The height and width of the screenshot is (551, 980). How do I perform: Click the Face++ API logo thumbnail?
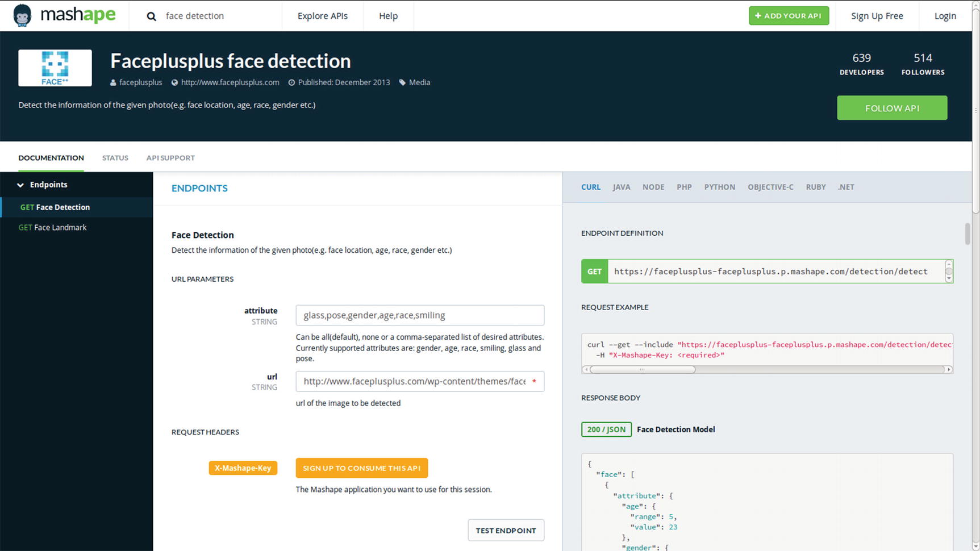point(55,68)
